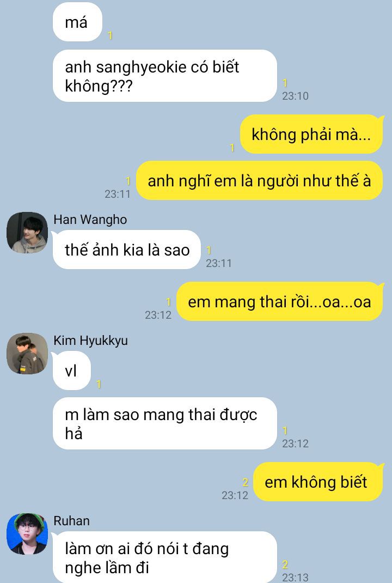The height and width of the screenshot is (583, 392).
Task: Tap the yellow 'không phải mà...' bubble
Action: [x=311, y=134]
